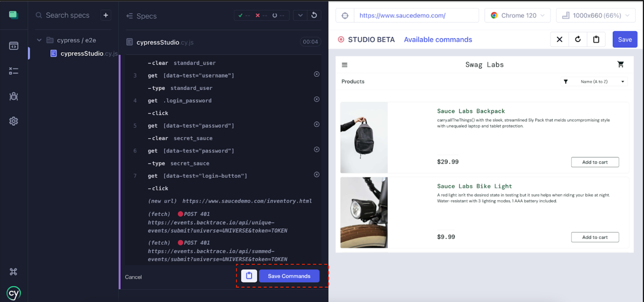Remove the get username command
Image resolution: width=644 pixels, height=302 pixels.
click(317, 74)
